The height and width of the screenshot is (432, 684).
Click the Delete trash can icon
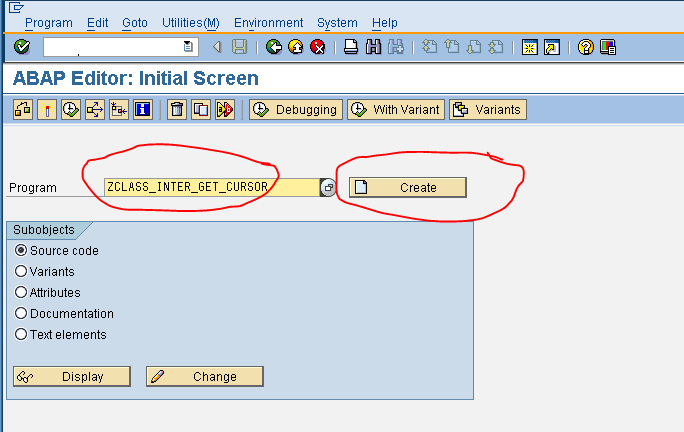click(x=177, y=110)
